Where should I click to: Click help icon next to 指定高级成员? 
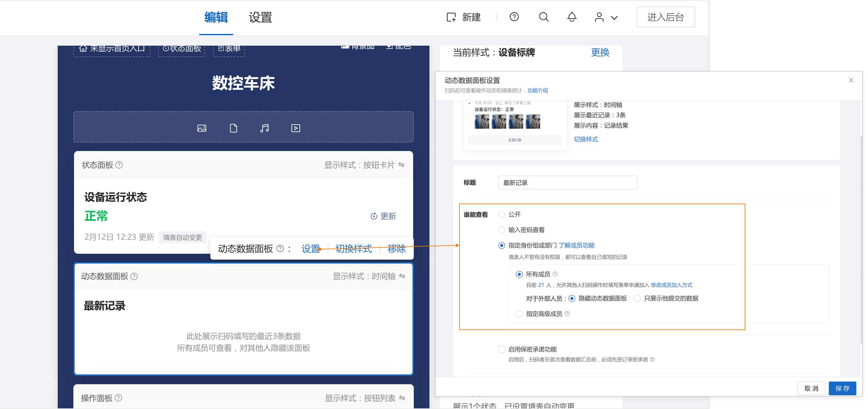click(567, 314)
